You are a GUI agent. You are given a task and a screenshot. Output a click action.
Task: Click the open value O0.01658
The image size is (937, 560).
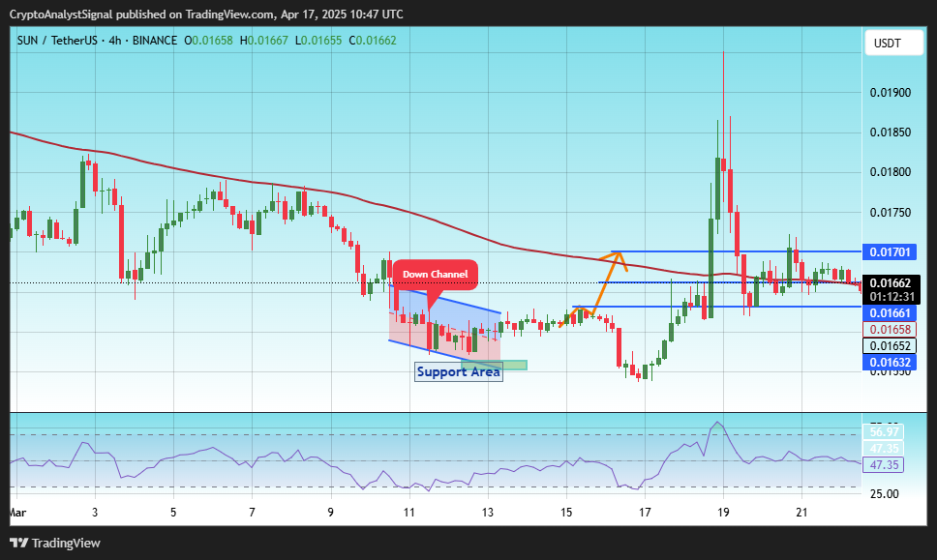208,40
